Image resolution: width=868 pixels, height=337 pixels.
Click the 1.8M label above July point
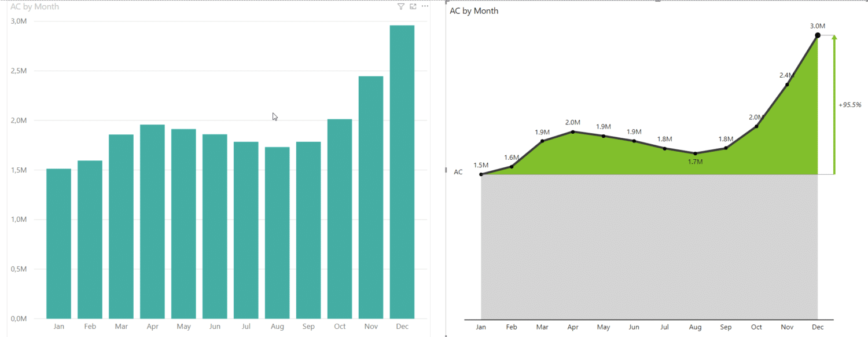664,139
